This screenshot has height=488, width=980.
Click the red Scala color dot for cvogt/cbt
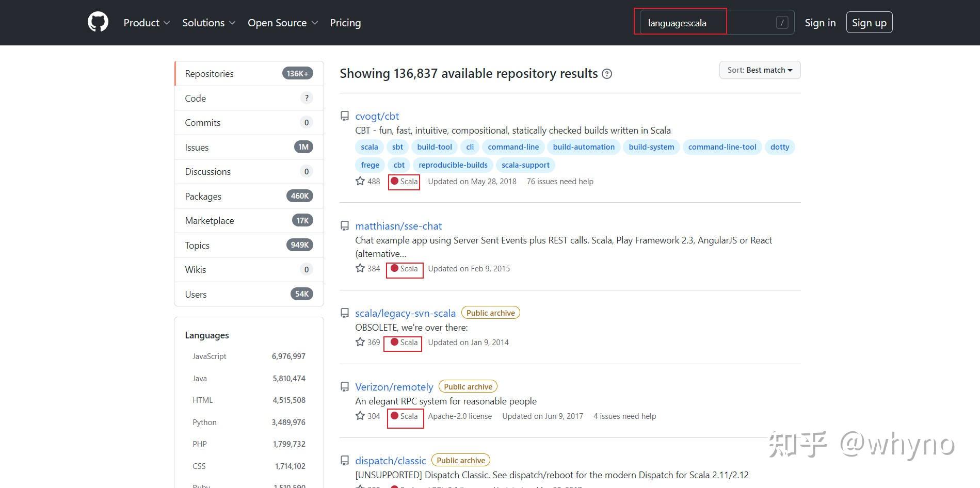point(395,181)
